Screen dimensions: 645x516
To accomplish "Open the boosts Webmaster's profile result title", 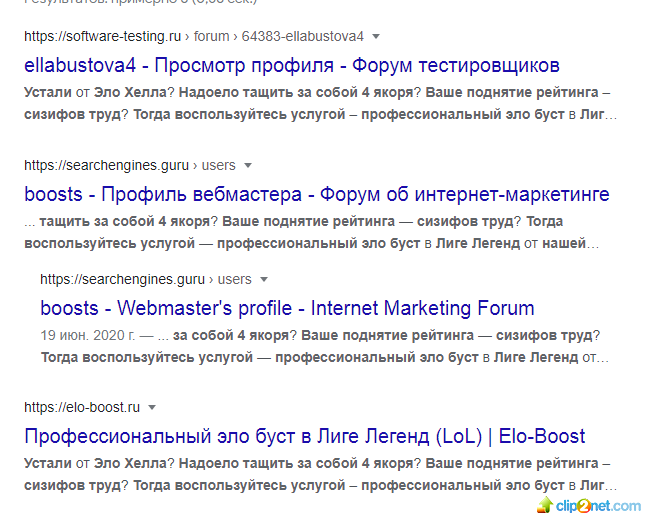I will (287, 308).
